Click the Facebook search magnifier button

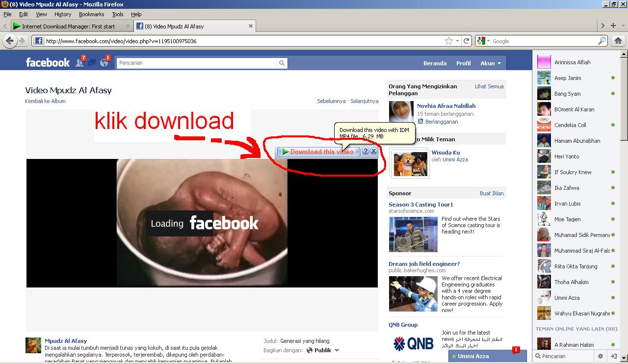(x=282, y=63)
